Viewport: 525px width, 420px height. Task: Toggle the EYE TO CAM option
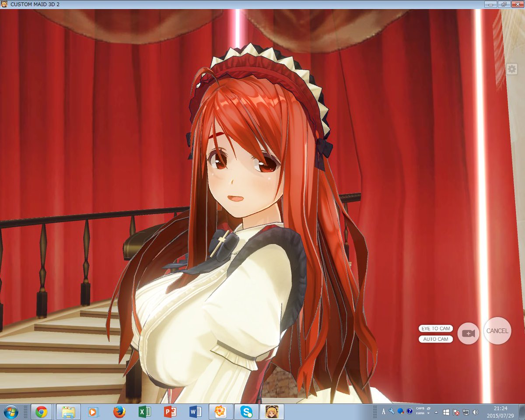point(435,329)
